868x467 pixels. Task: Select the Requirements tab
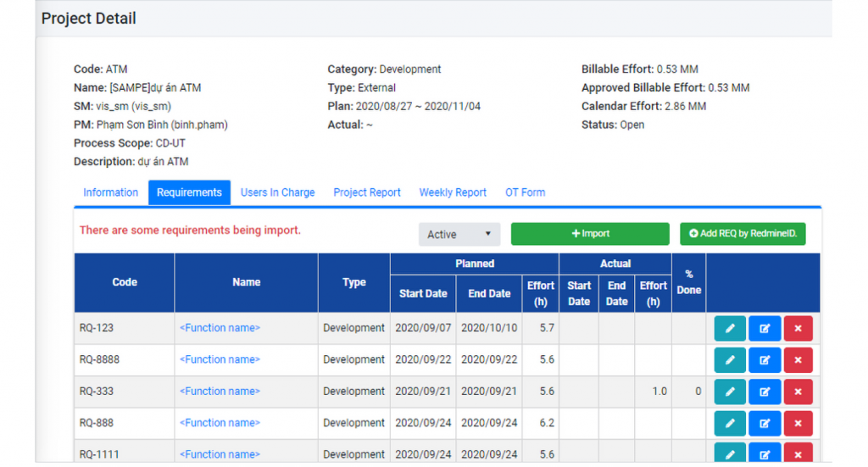point(189,192)
